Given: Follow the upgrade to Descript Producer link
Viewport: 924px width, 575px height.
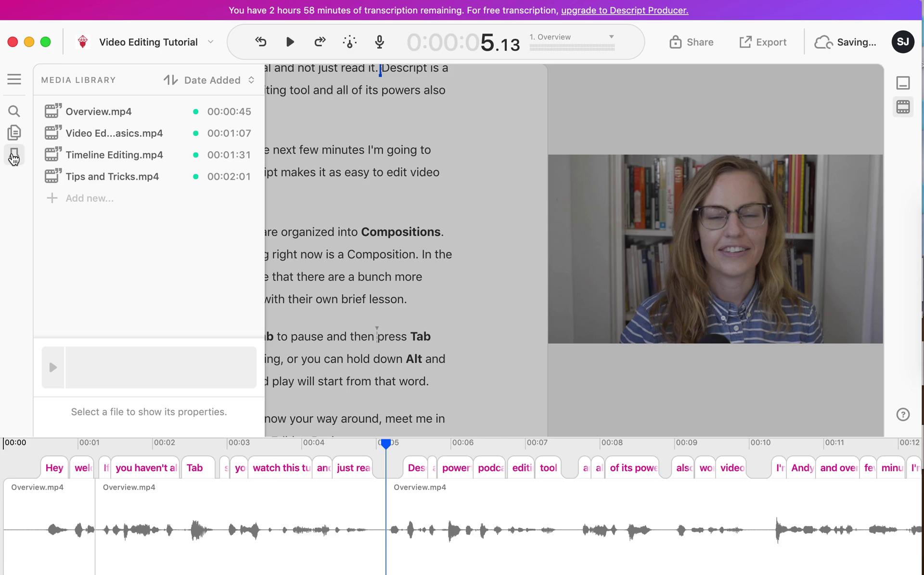Looking at the screenshot, I should coord(625,10).
